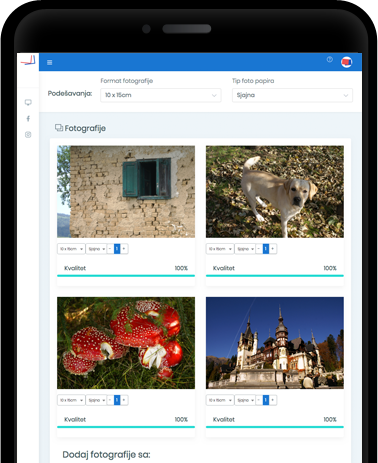Viewport: 378px width, 463px height.
Task: Open paper type dropdown under dog photo
Action: tap(245, 249)
